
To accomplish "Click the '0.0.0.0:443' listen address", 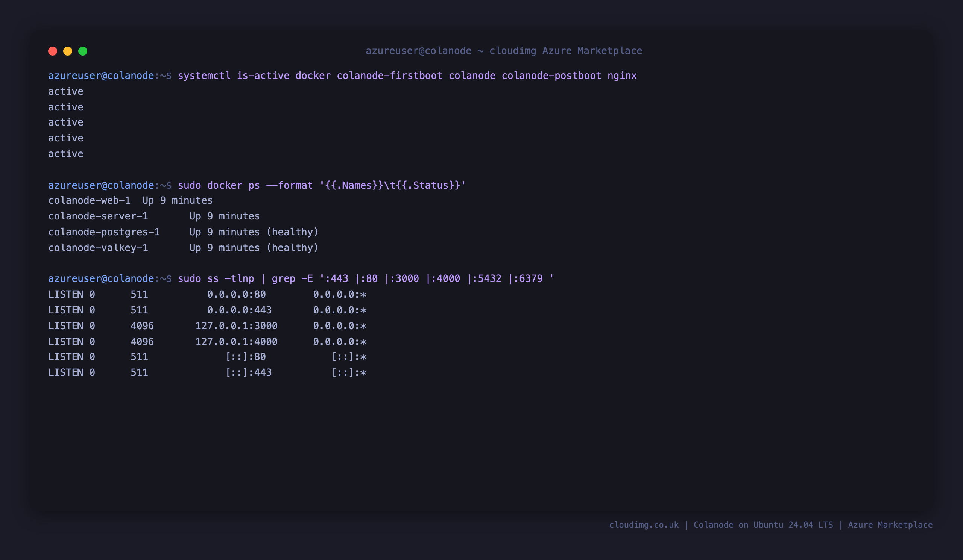I will coord(239,310).
